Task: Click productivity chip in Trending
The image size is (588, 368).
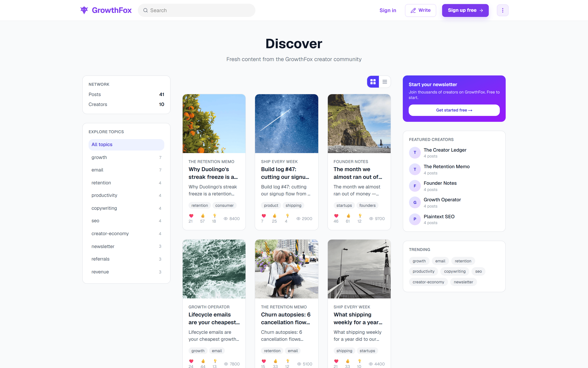Action: (x=423, y=271)
